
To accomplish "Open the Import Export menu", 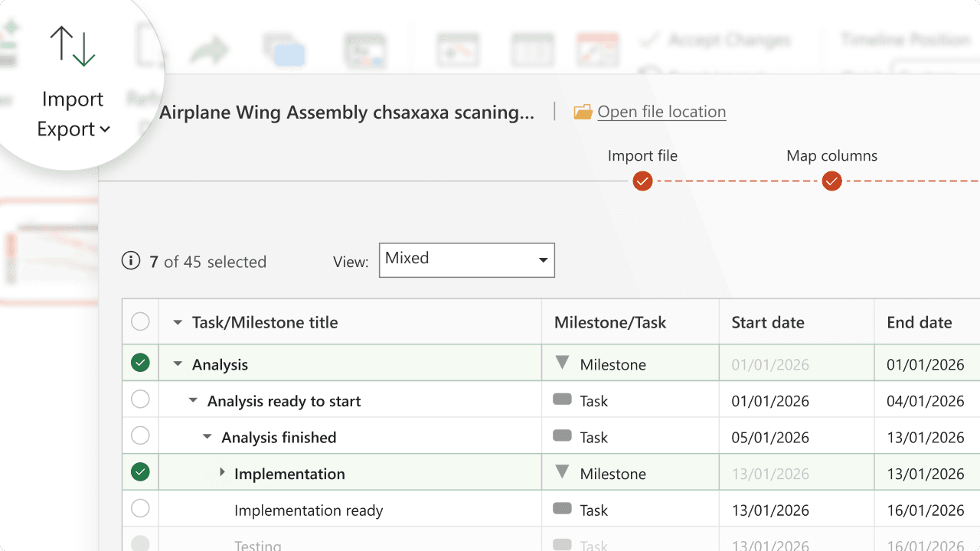I will (73, 114).
